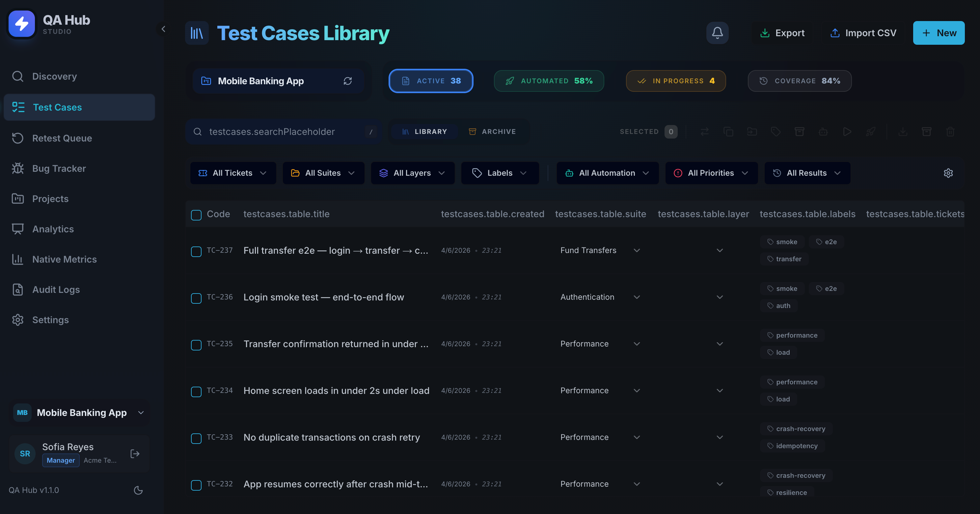Viewport: 980px width, 514px height.
Task: Collapse the sidebar with the arrow
Action: point(163,29)
